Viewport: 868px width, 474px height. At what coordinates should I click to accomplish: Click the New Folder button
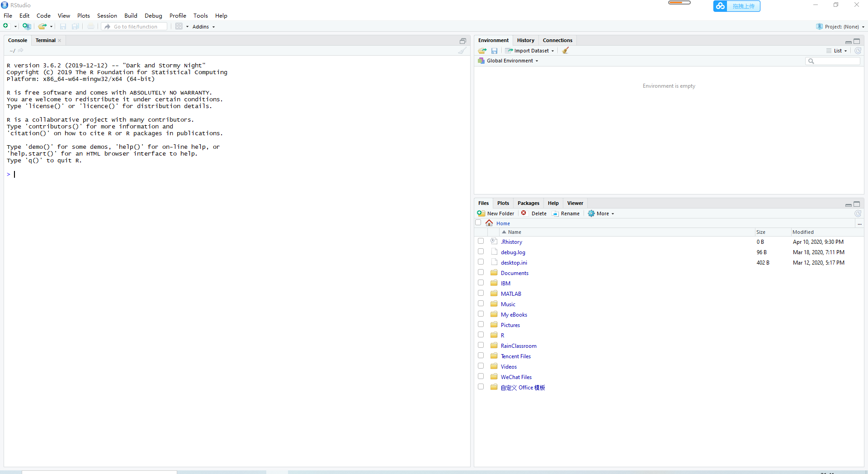[495, 213]
